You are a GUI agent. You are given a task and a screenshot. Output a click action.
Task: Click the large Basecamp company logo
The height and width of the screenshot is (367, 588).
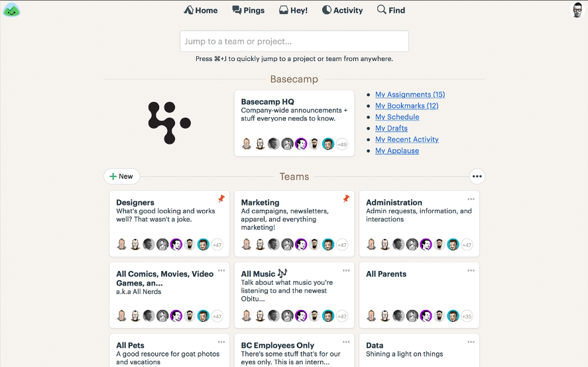click(169, 123)
